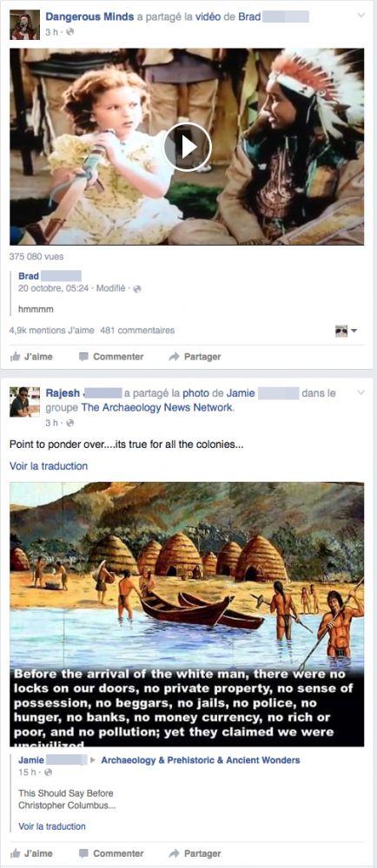The height and width of the screenshot is (868, 377).
Task: Click the Partager icon on the photo post
Action: 174,853
